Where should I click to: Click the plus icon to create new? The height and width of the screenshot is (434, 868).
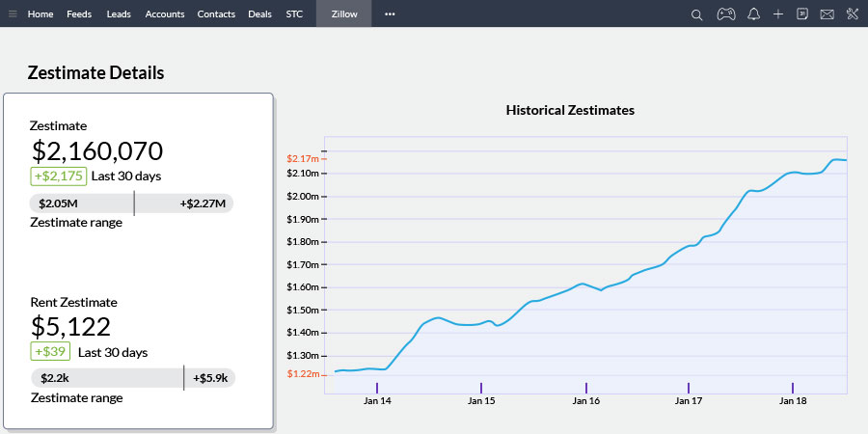(778, 14)
